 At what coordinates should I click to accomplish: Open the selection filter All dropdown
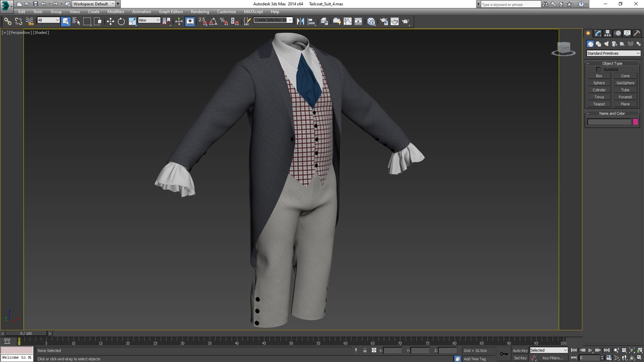coord(48,20)
